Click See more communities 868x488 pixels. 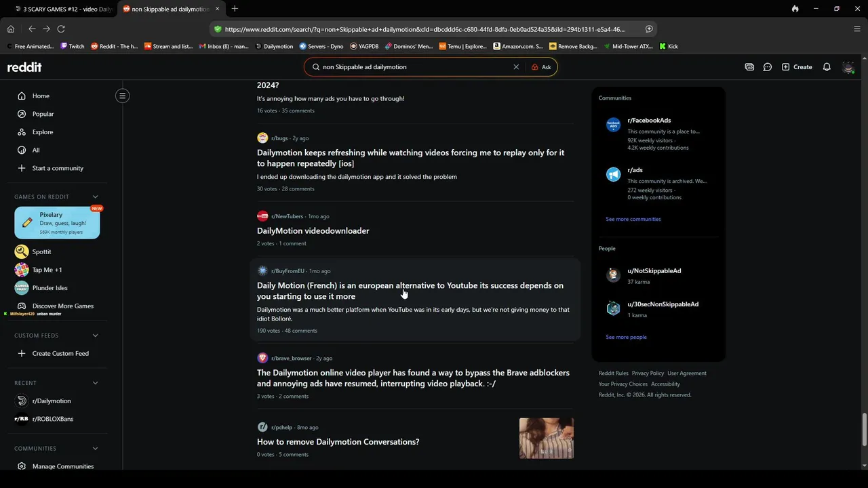(633, 219)
